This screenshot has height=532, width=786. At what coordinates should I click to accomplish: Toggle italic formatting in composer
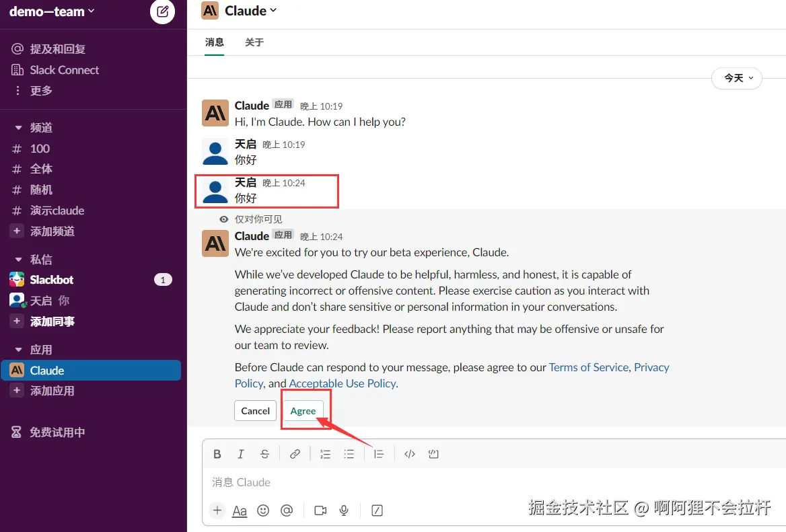pos(241,455)
